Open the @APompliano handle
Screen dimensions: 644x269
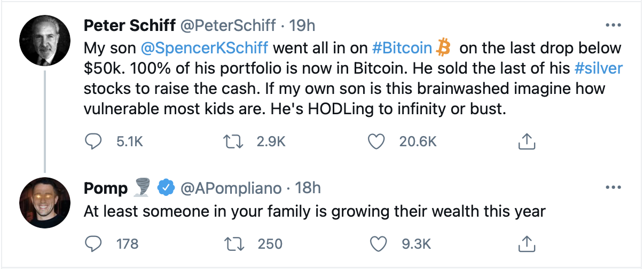231,188
